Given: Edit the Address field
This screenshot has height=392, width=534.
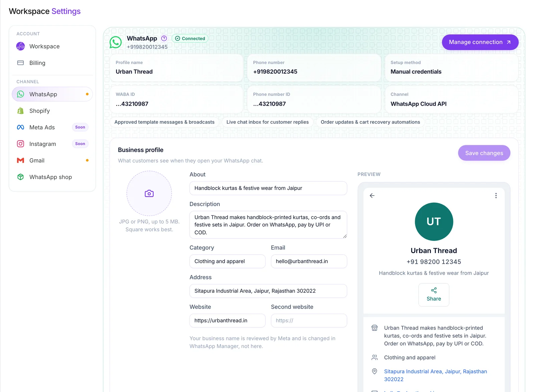Looking at the screenshot, I should (268, 291).
